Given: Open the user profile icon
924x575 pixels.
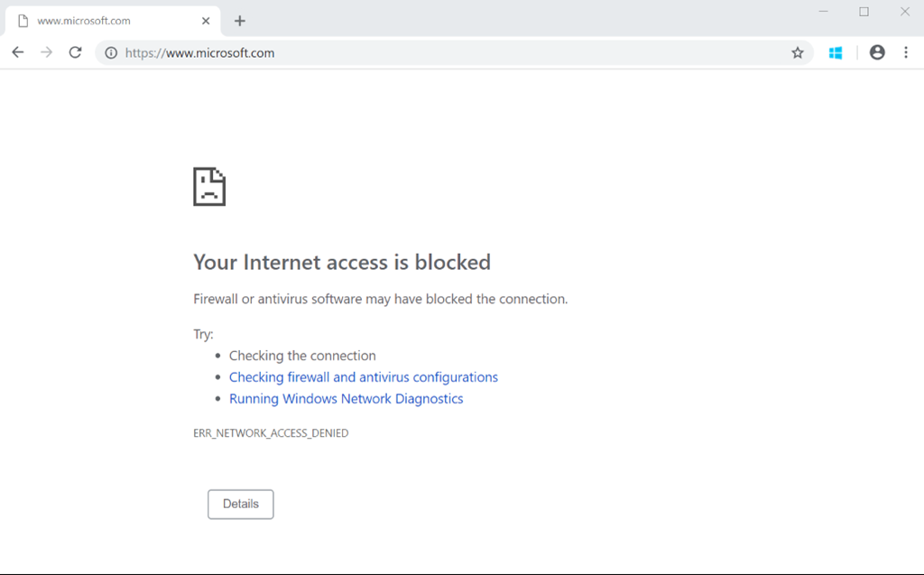Looking at the screenshot, I should (x=877, y=52).
